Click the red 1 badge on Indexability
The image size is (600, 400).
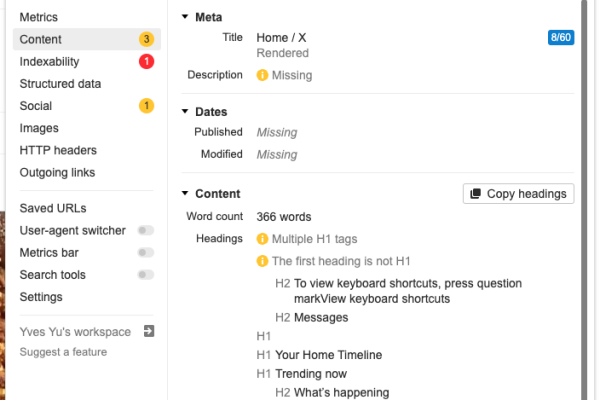tap(146, 61)
